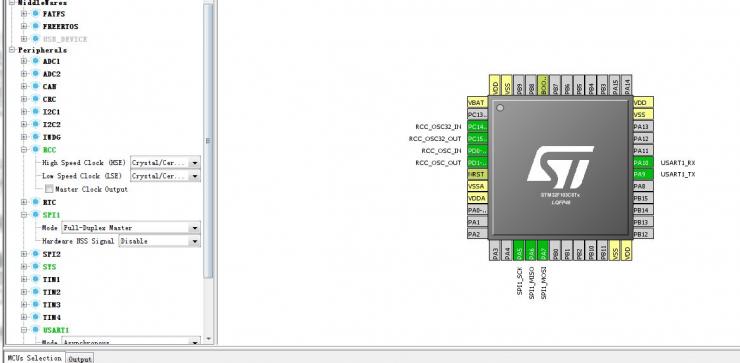Image resolution: width=740 pixels, height=363 pixels.
Task: Click pin PC13 on the chip
Action: tap(477, 114)
